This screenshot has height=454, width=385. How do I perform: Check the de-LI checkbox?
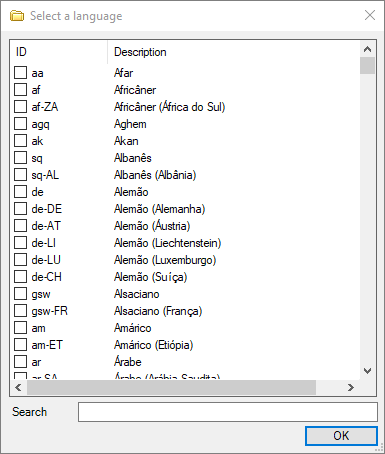(x=20, y=243)
